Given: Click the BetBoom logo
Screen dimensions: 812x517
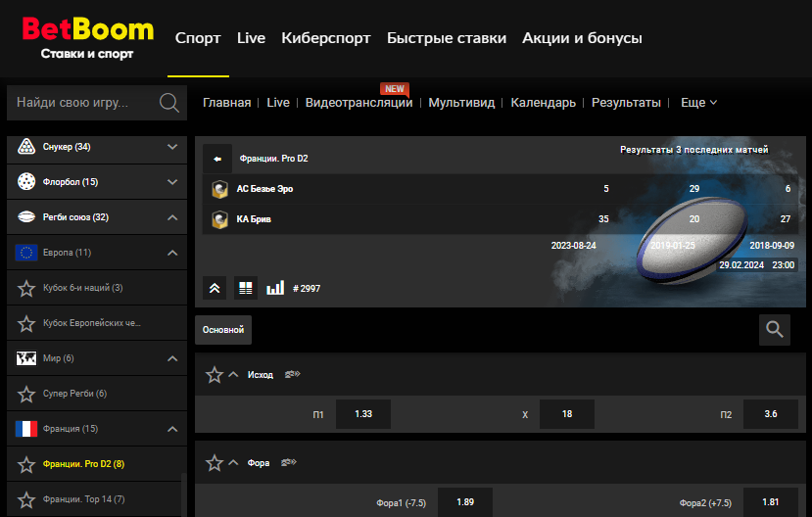Looking at the screenshot, I should tap(88, 38).
